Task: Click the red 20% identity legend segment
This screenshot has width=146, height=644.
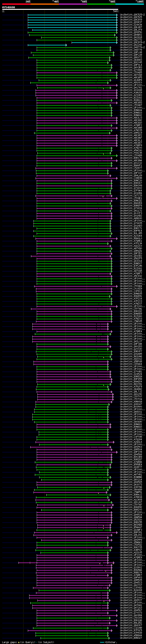Action: (x=16, y=4)
